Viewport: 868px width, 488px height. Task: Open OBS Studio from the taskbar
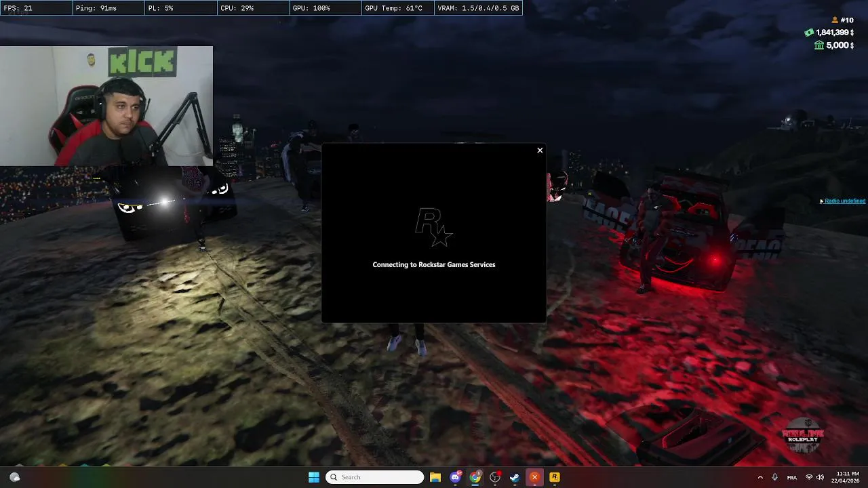coord(495,477)
